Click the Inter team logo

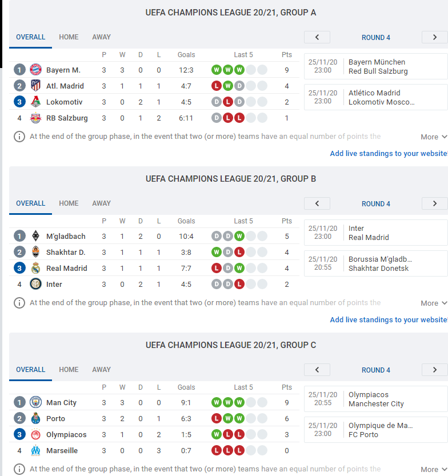(x=36, y=284)
